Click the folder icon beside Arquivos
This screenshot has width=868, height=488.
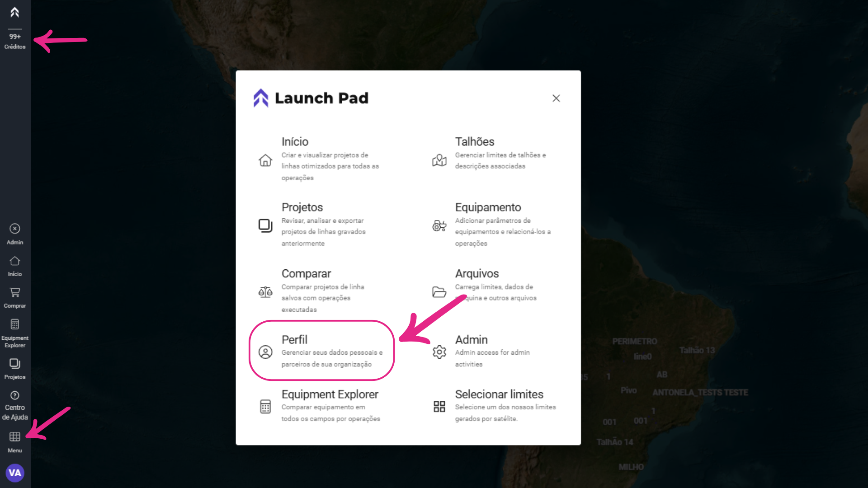439,292
